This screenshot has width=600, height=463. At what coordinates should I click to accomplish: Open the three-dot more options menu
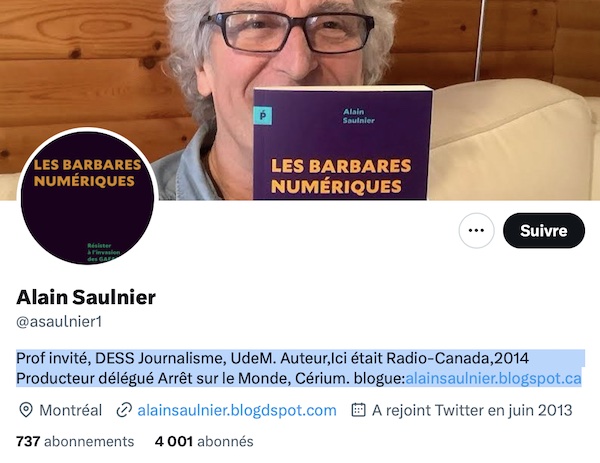[476, 231]
